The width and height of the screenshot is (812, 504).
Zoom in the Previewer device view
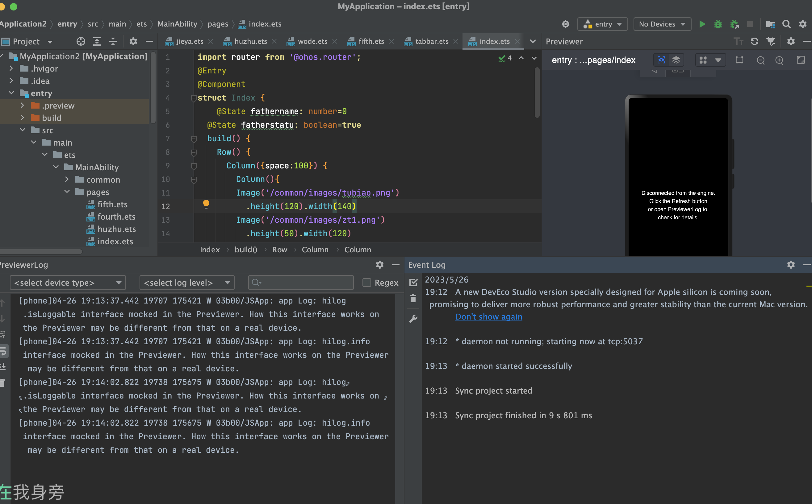click(779, 60)
